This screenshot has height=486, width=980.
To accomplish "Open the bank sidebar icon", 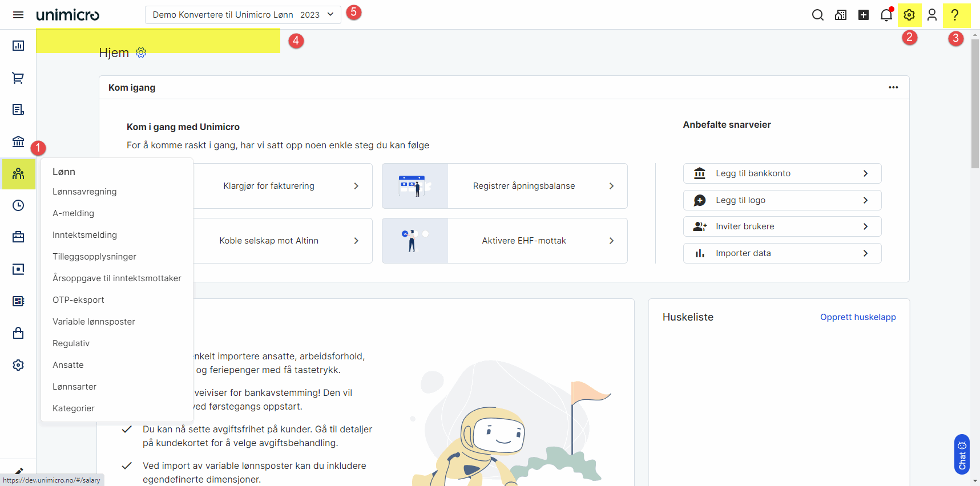I will coord(18,141).
